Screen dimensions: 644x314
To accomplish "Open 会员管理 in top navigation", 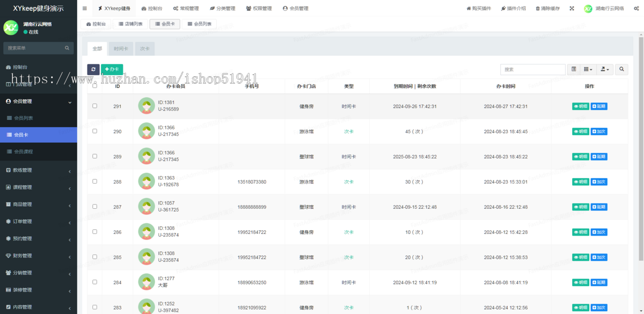I will [x=295, y=9].
